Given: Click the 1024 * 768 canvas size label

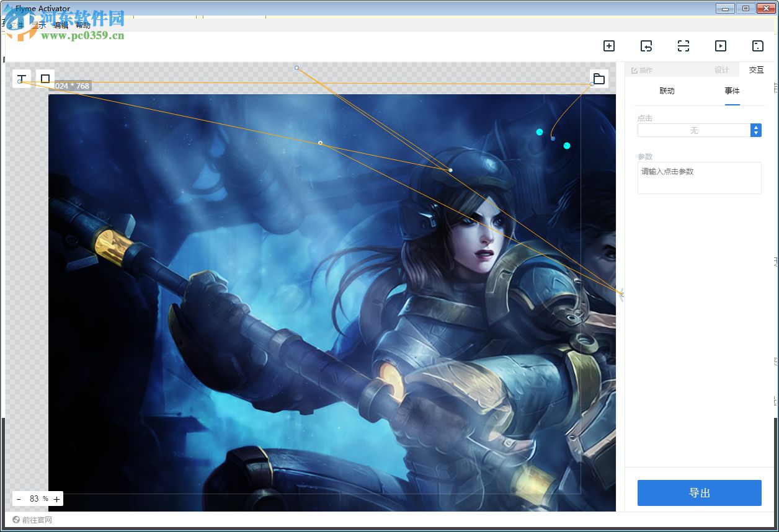Looking at the screenshot, I should point(71,86).
